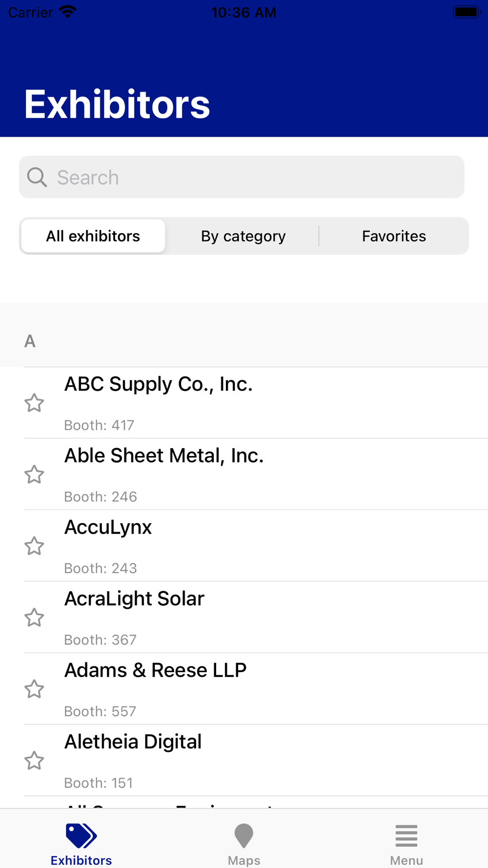Screen dimensions: 488x868
Task: Show the Favorites segment
Action: pyautogui.click(x=394, y=236)
